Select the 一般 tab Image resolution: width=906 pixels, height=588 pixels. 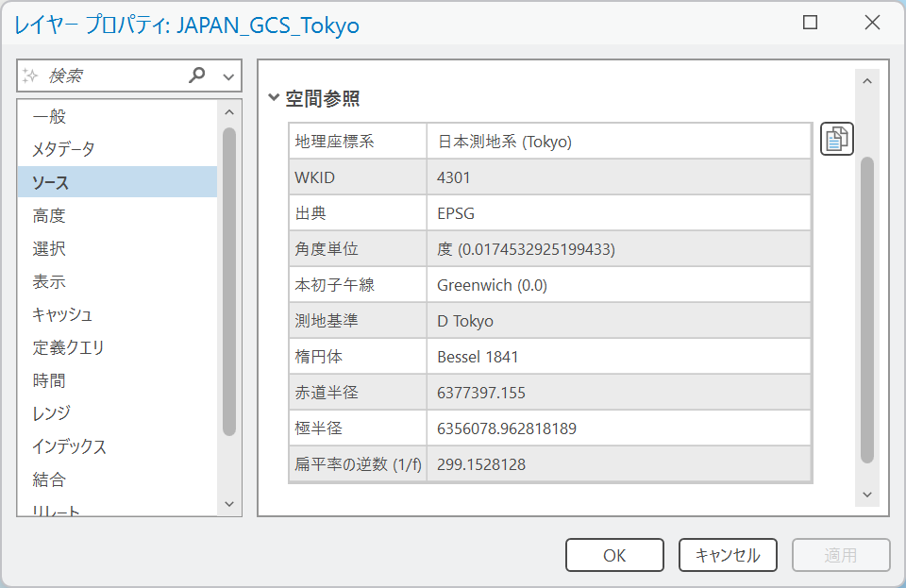(x=49, y=117)
